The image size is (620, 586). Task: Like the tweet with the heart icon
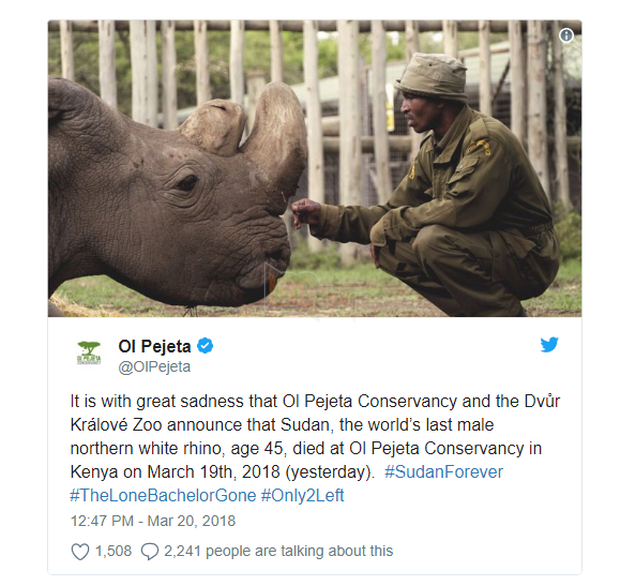(x=80, y=551)
